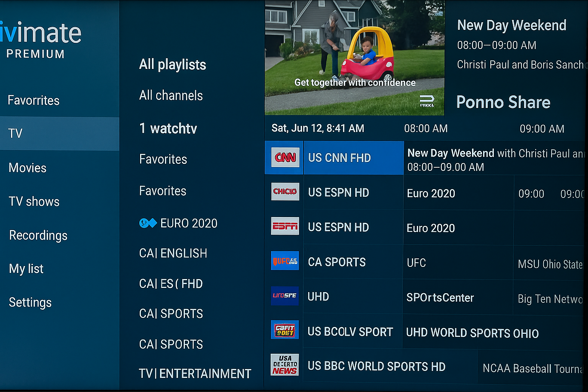
Task: Open Settings in the sidebar
Action: [x=30, y=302]
